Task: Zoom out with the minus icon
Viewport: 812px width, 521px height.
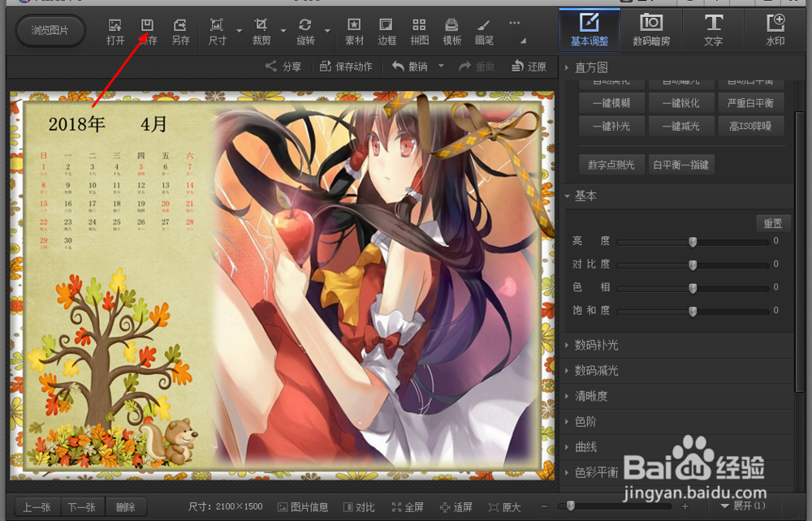Action: click(544, 506)
